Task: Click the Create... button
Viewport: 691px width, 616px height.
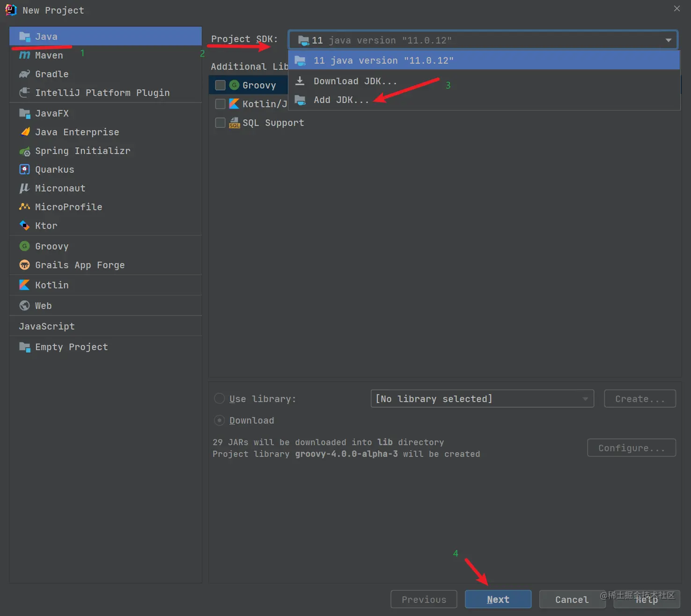Action: [x=640, y=399]
